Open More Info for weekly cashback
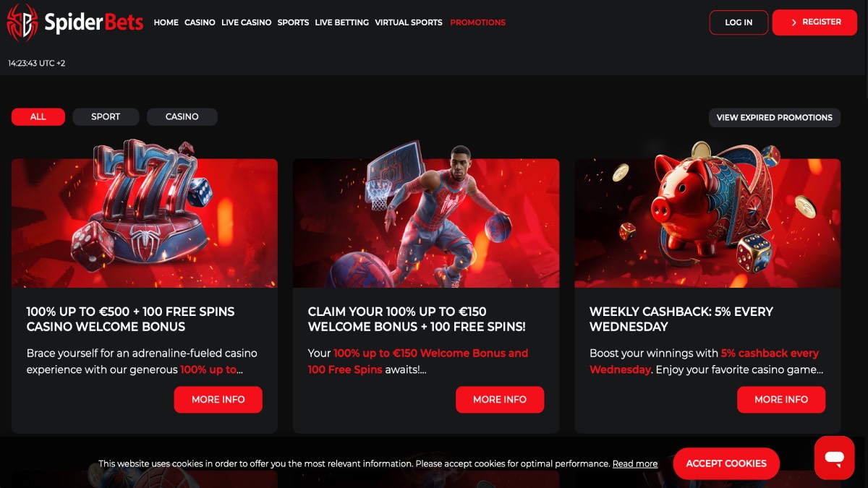868x488 pixels. click(781, 399)
